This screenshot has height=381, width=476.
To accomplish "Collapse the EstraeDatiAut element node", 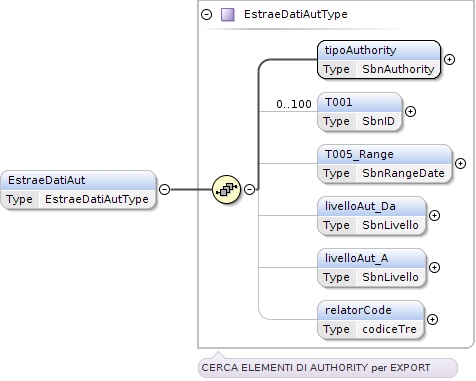I will (165, 189).
